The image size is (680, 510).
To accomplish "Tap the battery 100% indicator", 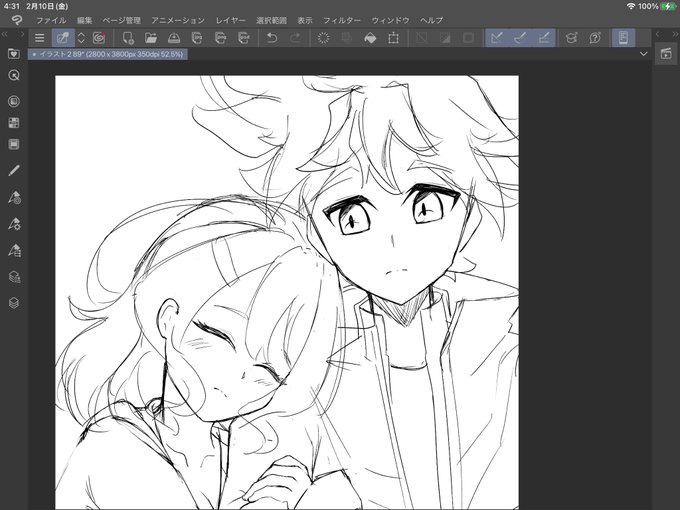I will 657,6.
